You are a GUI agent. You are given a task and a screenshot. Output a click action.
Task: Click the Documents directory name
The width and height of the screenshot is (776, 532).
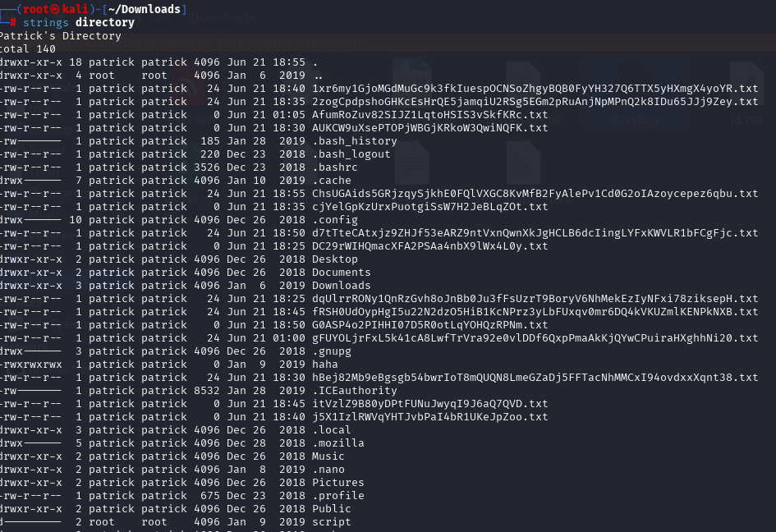point(341,273)
